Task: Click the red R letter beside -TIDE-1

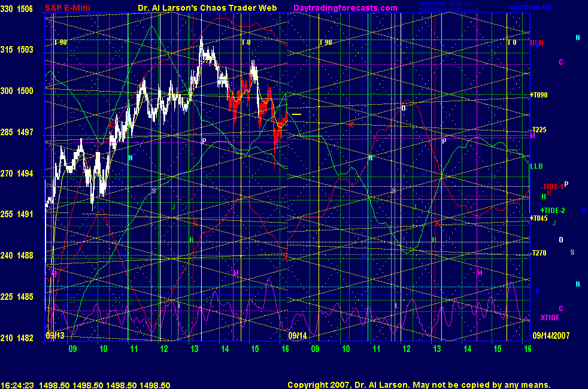Action: point(549,193)
